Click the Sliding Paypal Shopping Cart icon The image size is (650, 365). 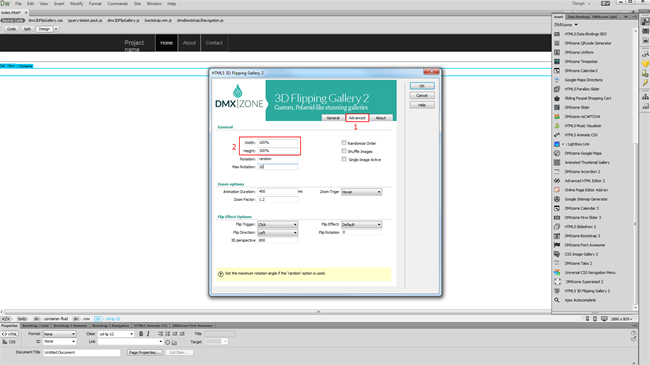557,98
